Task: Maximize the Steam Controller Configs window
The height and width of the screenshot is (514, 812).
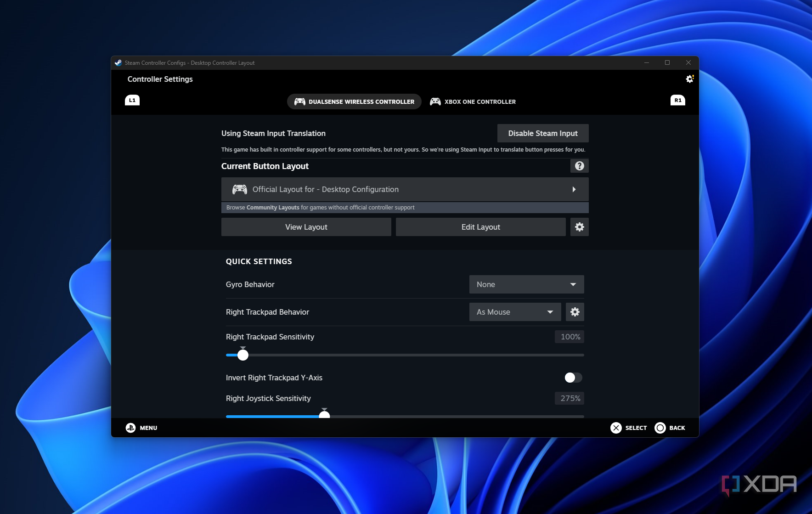Action: pyautogui.click(x=667, y=63)
